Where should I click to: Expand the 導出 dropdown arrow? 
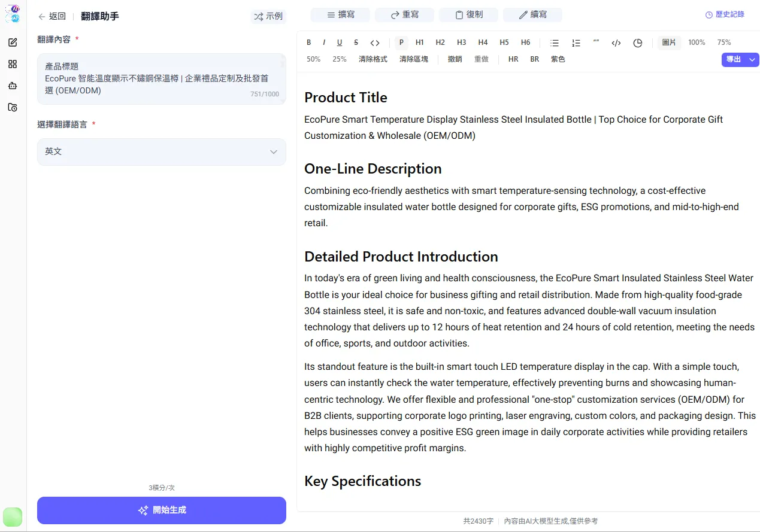(x=753, y=59)
